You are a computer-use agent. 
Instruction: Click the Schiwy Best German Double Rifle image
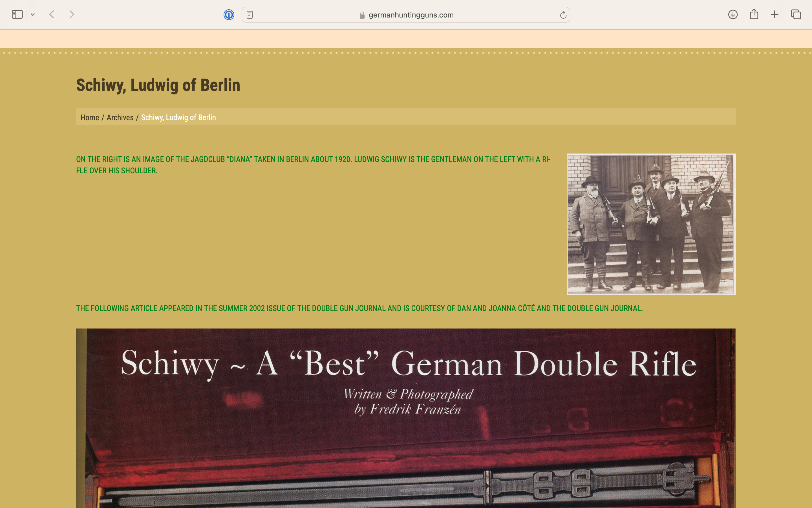pyautogui.click(x=406, y=418)
